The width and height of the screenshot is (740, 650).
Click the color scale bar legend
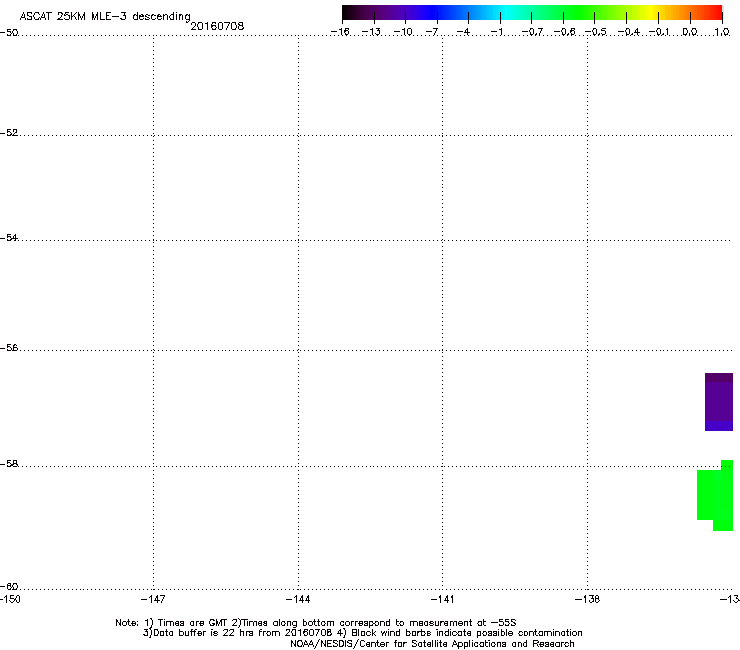(532, 13)
